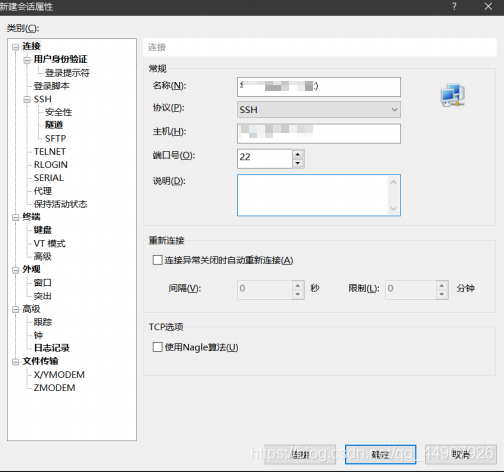Select SERIAL tree item
The height and width of the screenshot is (472, 504).
49,178
